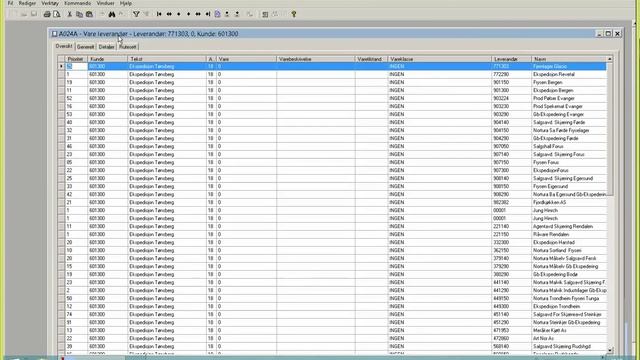The image size is (640, 360).
Task: Open the Rediger menu
Action: click(27, 3)
